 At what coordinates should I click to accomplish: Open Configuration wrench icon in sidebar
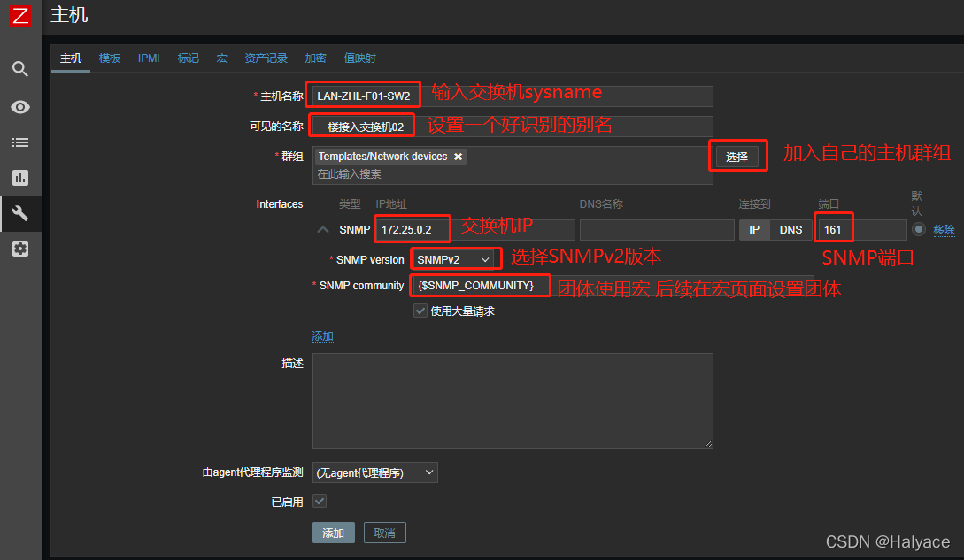click(x=20, y=213)
